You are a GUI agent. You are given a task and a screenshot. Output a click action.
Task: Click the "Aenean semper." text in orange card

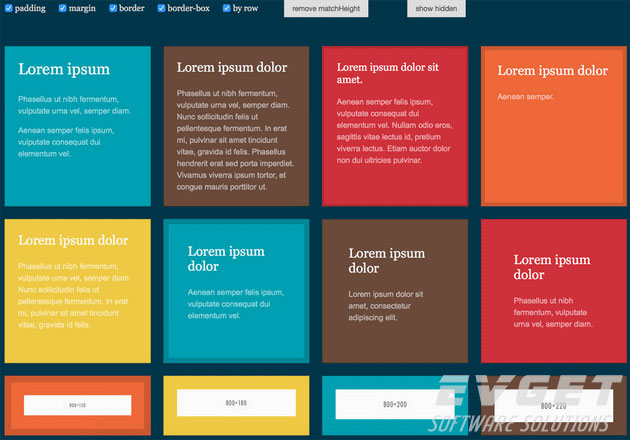pyautogui.click(x=526, y=96)
